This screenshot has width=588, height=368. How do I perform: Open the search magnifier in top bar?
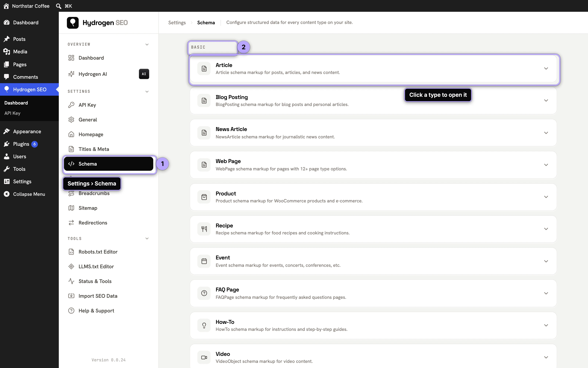click(x=58, y=6)
